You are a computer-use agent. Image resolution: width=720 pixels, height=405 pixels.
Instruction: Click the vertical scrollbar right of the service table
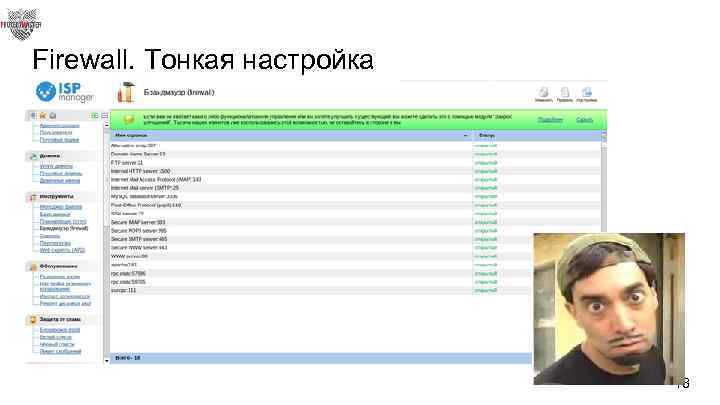coord(604,184)
